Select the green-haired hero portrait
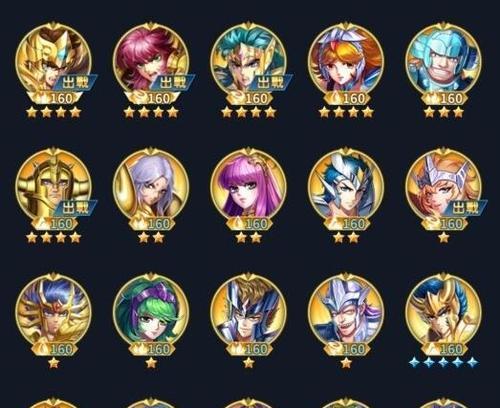The width and height of the screenshot is (500, 408). [151, 311]
